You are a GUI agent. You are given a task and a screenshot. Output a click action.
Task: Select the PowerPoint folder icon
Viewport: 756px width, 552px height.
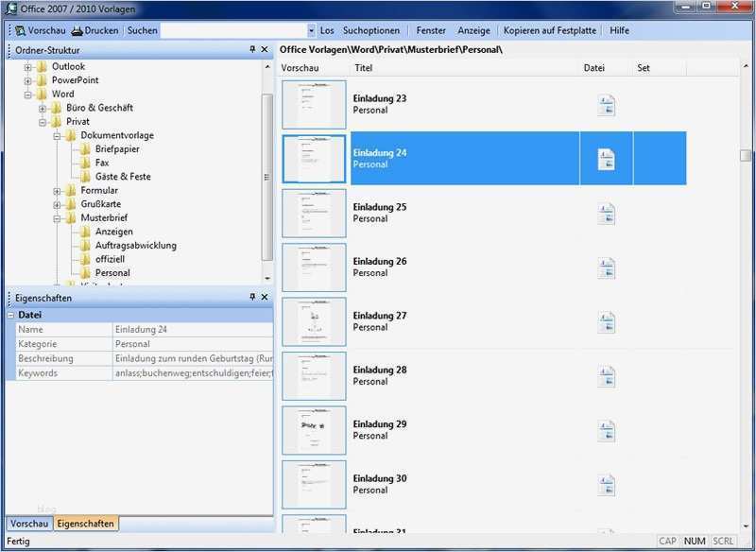42,80
